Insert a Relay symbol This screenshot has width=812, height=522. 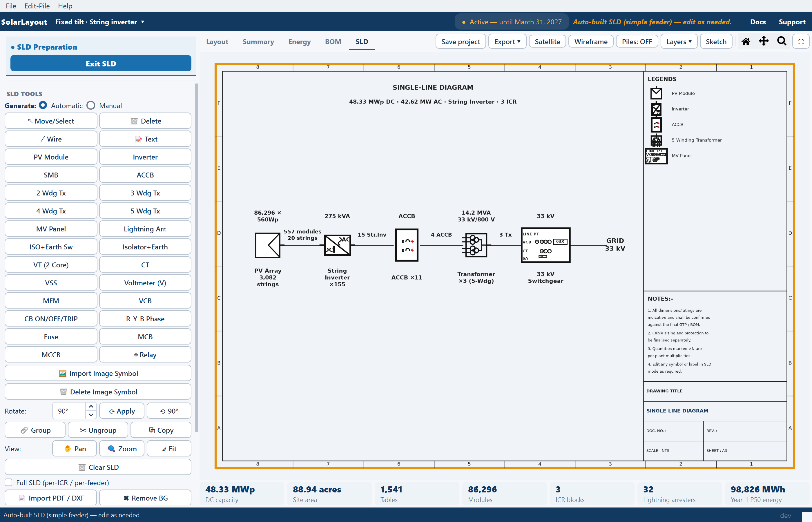coord(145,355)
